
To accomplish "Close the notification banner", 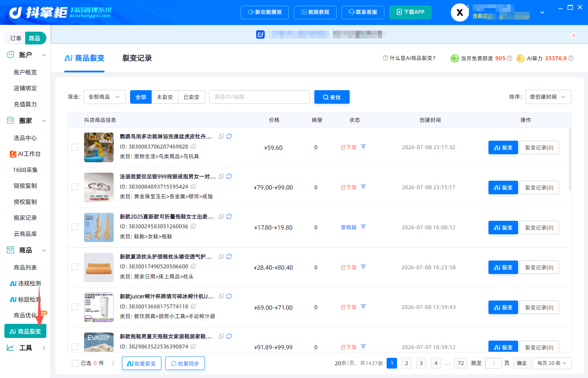I will click(x=574, y=35).
